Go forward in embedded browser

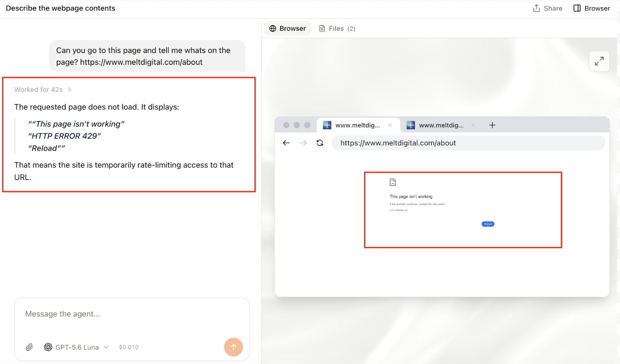(303, 143)
